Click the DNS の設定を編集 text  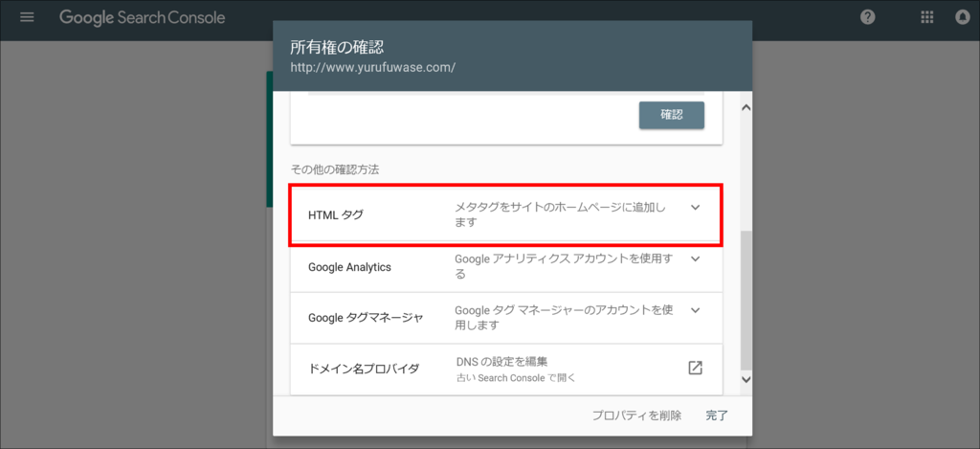(501, 361)
